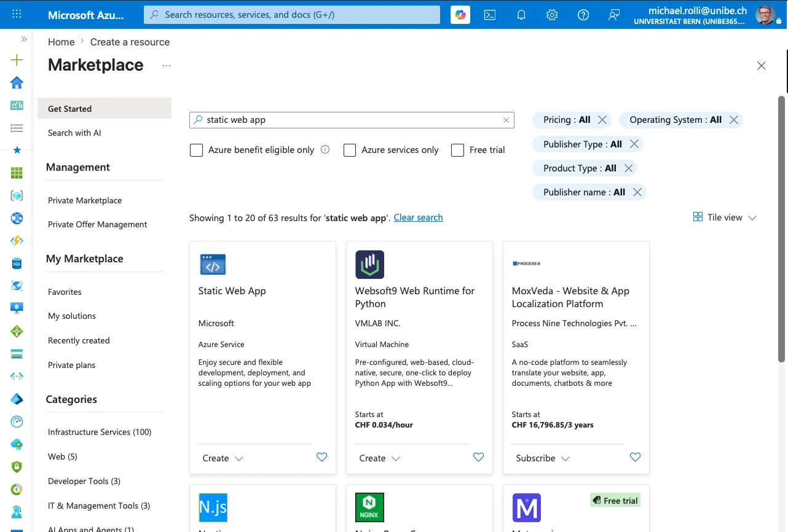The image size is (788, 532).
Task: Enable Azure benefit eligible only checkbox
Action: point(197,150)
